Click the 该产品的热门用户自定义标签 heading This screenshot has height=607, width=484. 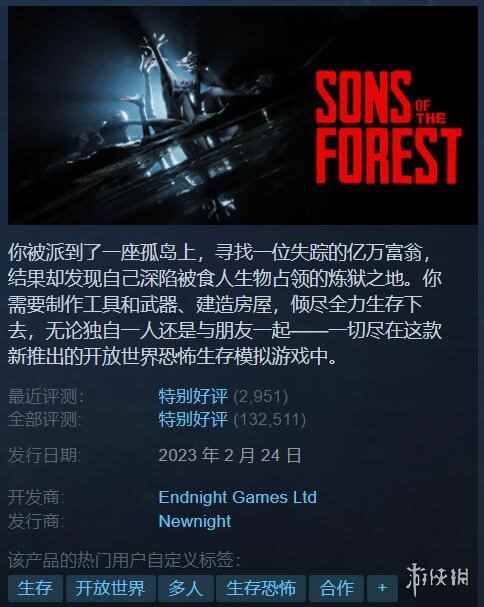point(124,560)
